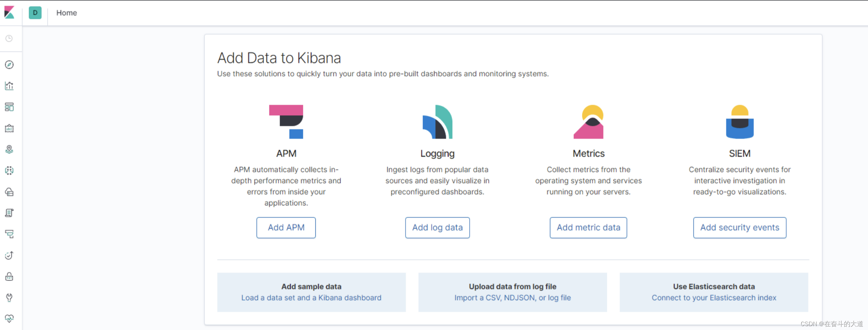This screenshot has height=330, width=868.
Task: Select the Use Elasticsearch data card title
Action: coord(714,287)
